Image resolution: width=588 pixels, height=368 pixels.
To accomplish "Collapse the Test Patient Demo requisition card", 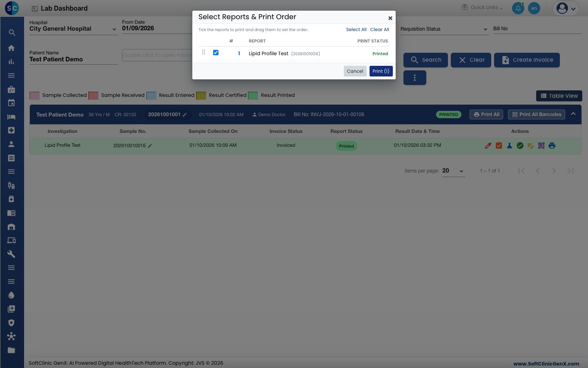I will 573,114.
